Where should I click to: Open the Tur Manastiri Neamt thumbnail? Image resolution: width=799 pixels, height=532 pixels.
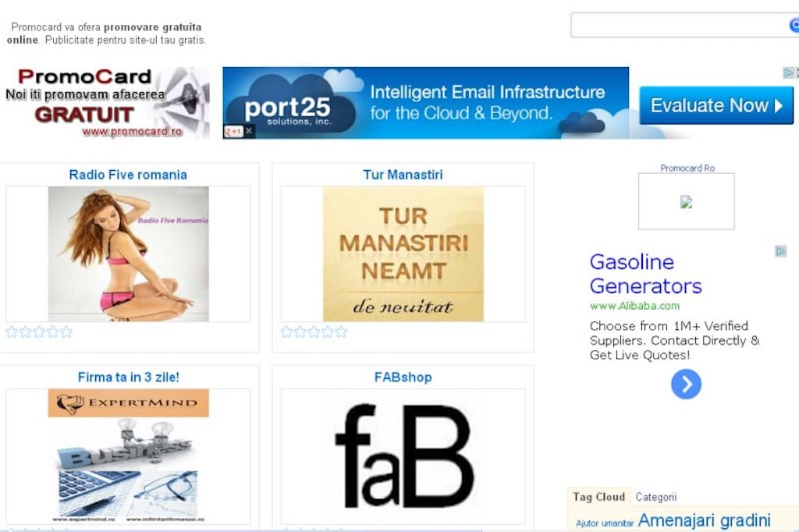403,254
